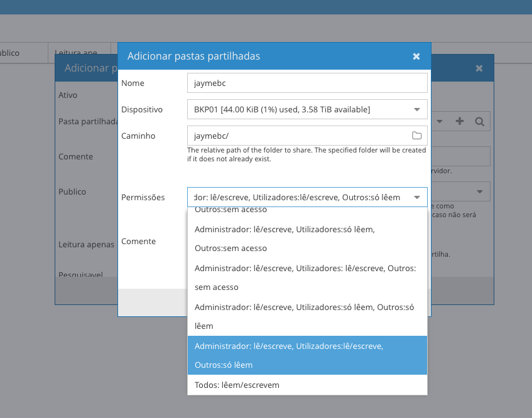The width and height of the screenshot is (532, 418).
Task: Click the 'Leitura ape' column header
Action: click(x=76, y=53)
